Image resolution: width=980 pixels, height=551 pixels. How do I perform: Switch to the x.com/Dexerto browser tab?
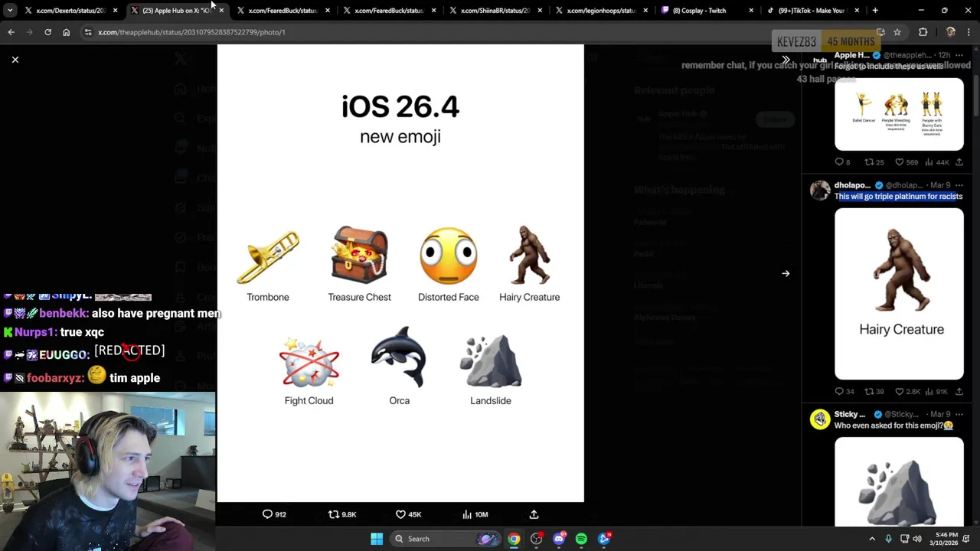click(69, 11)
